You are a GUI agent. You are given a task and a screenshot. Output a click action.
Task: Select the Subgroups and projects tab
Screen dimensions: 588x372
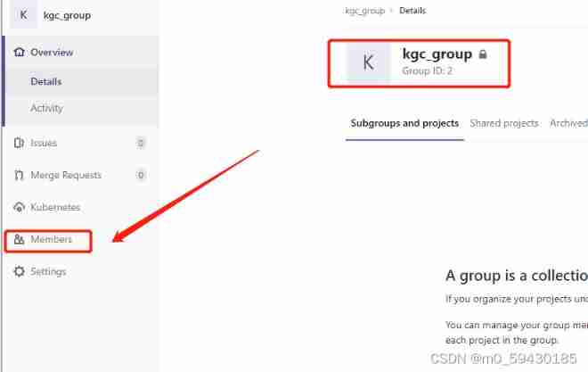coord(404,123)
